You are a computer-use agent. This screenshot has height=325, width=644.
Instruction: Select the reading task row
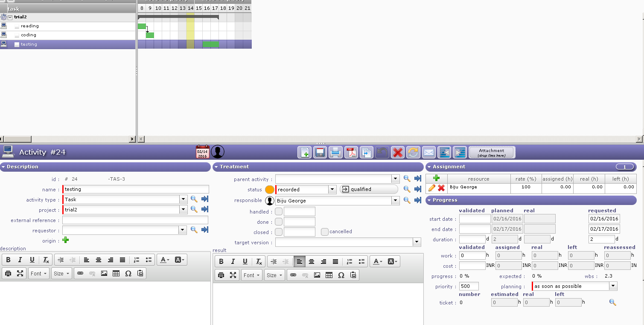68,26
